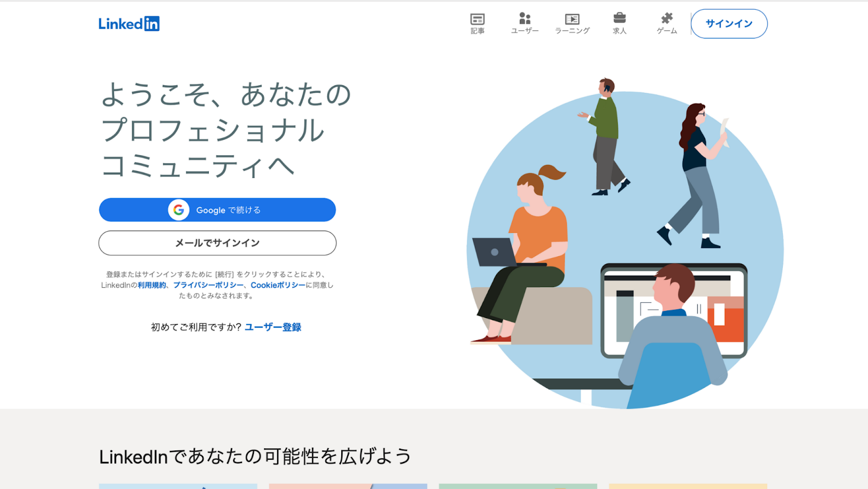This screenshot has height=489, width=868.
Task: Click the hero illustration of professionals
Action: coord(625,243)
